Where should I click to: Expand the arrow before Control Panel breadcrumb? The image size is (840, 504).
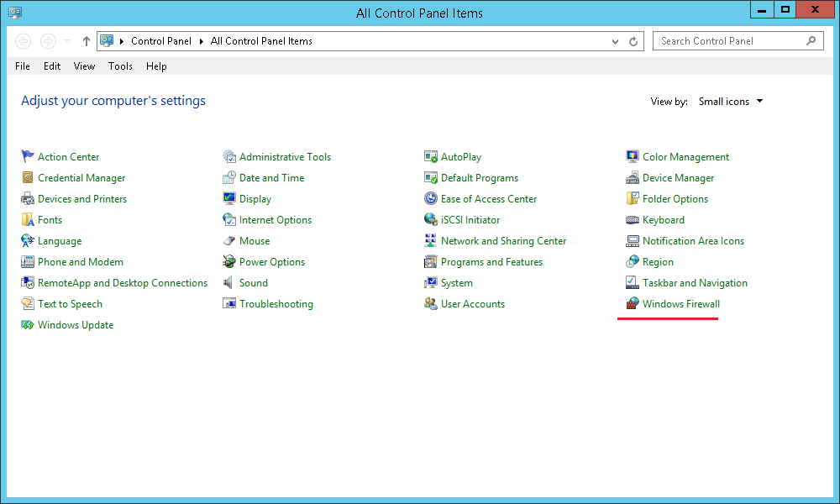click(122, 41)
